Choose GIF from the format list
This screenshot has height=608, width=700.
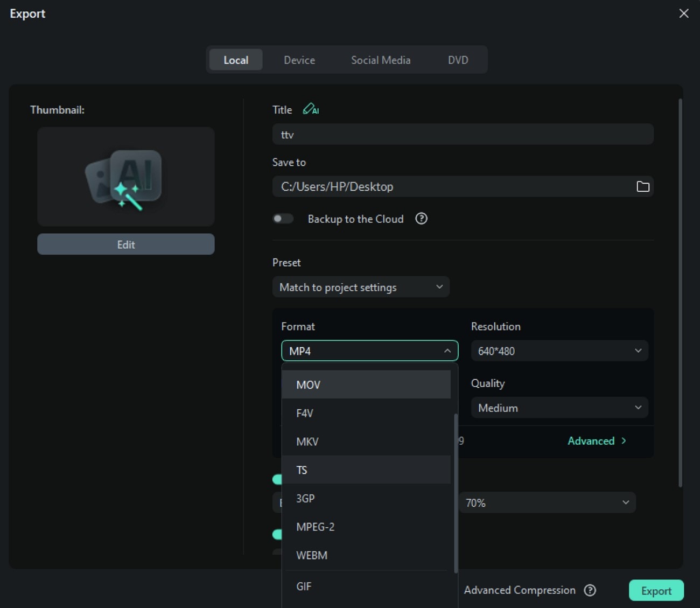click(x=366, y=586)
